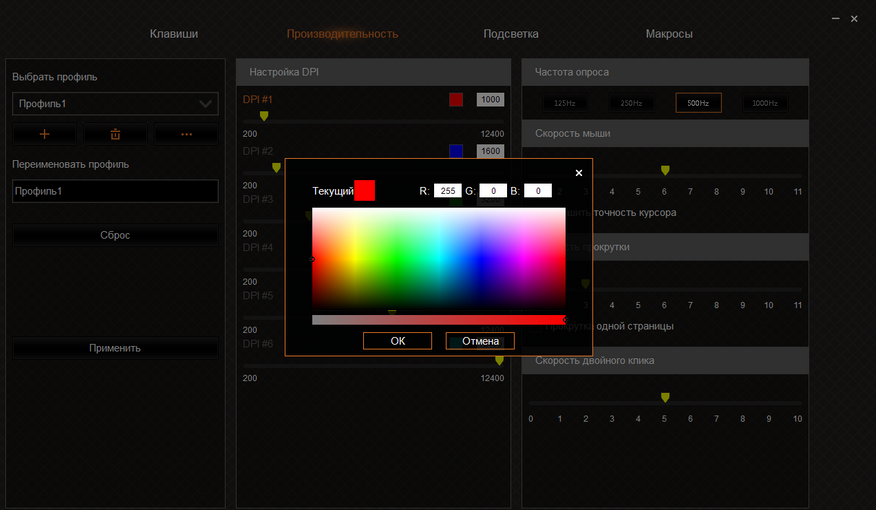This screenshot has width=876, height=510.
Task: Click the DPI #2 slider handle
Action: (277, 167)
